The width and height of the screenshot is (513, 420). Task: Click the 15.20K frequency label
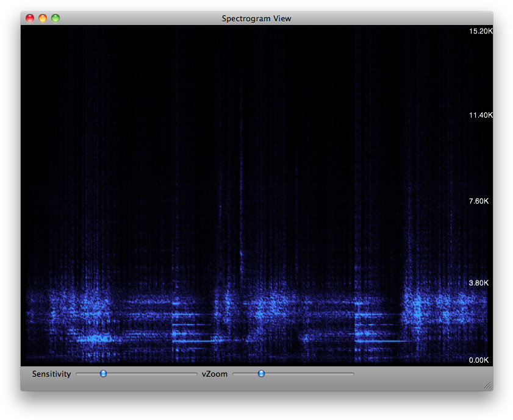(x=481, y=31)
